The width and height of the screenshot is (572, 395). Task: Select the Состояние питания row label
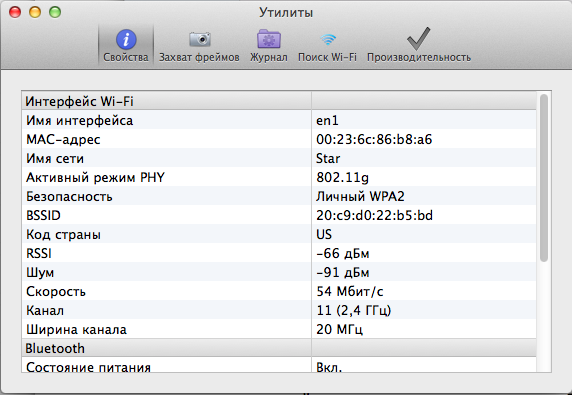coord(88,367)
